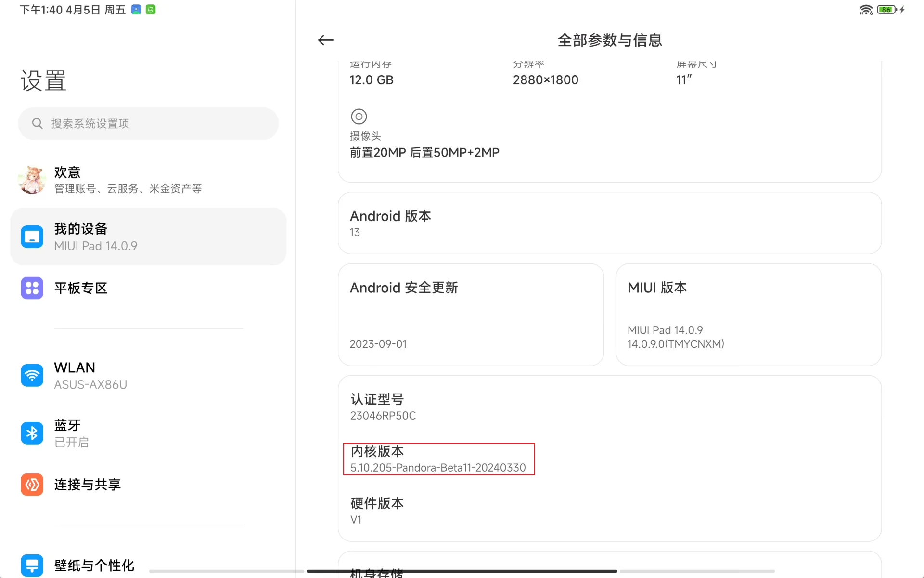Tap the Bluetooth icon
This screenshot has width=924, height=578.
(x=32, y=433)
